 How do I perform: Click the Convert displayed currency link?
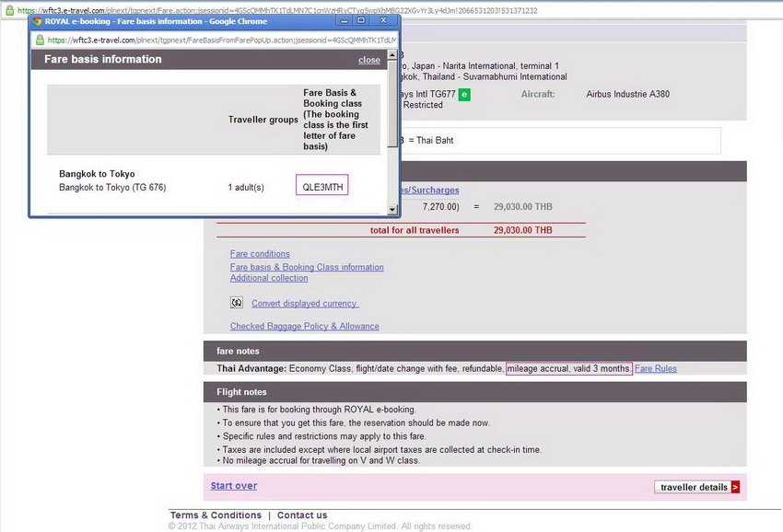coord(305,304)
